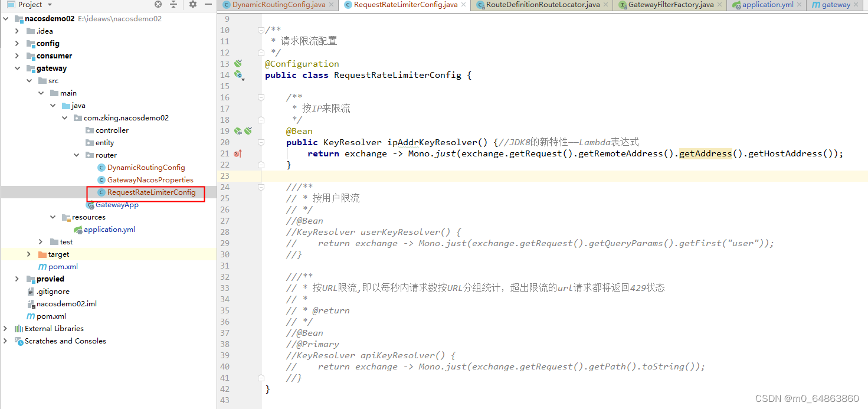Click the External Libraries icon
Screen dimensions: 868x409
(x=18, y=329)
